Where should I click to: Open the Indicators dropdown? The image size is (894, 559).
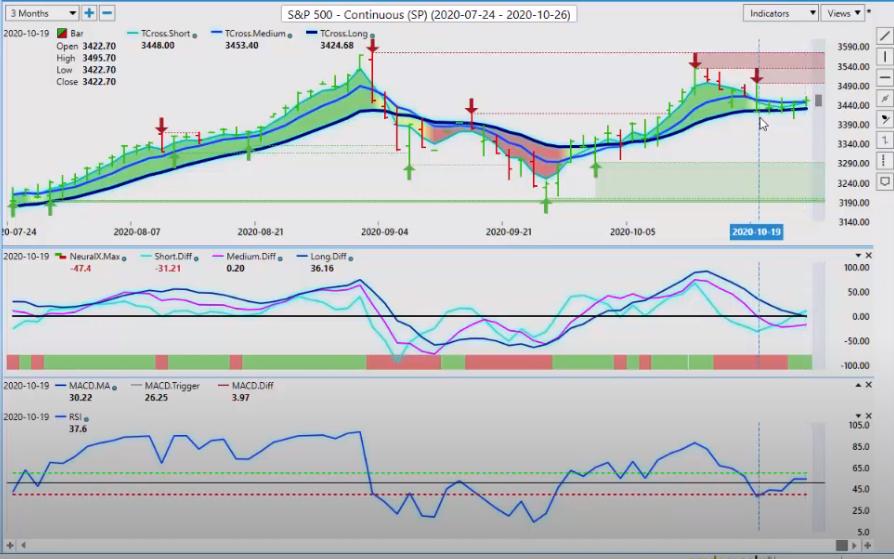(x=781, y=13)
